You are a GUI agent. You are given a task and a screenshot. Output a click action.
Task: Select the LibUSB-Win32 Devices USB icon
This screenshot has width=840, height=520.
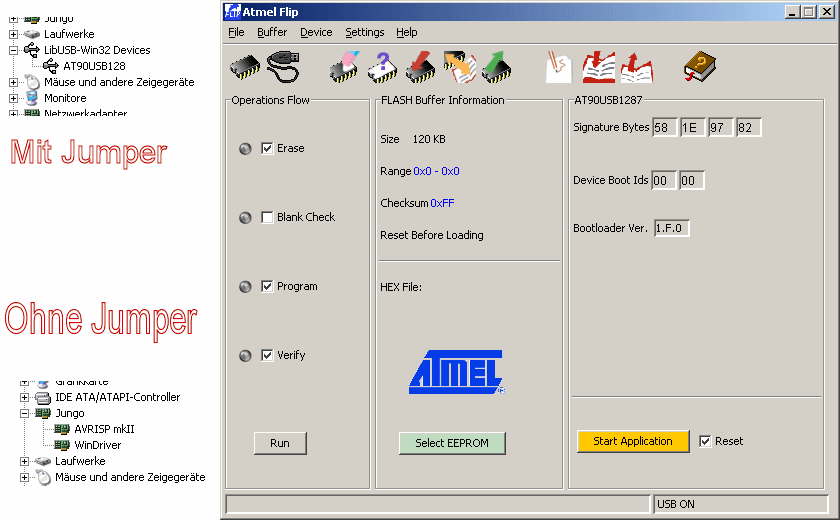pos(32,50)
